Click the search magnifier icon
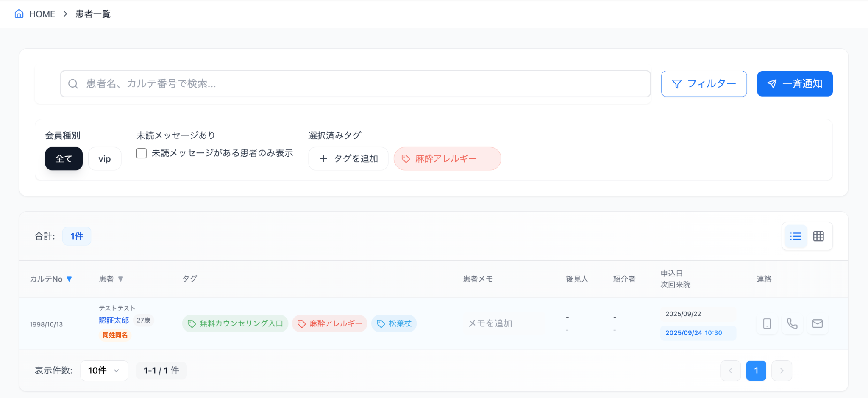Screen dimensions: 868x398 (x=73, y=84)
